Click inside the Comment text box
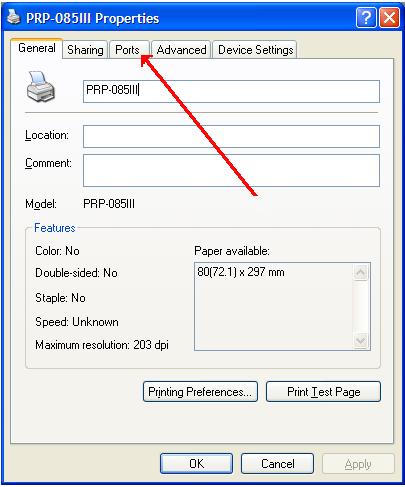This screenshot has width=405, height=487. pos(231,170)
